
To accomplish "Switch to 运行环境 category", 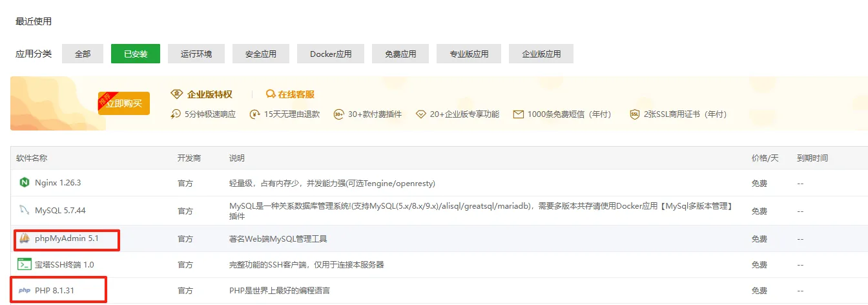I will [196, 54].
